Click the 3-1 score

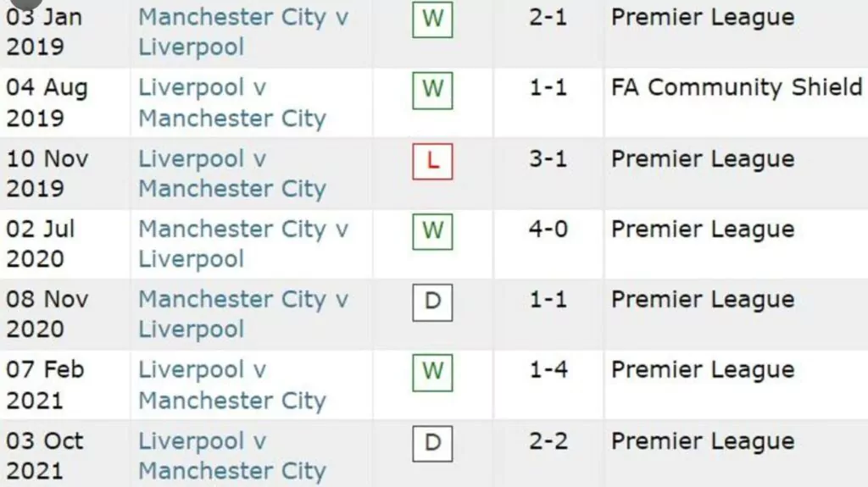click(548, 159)
